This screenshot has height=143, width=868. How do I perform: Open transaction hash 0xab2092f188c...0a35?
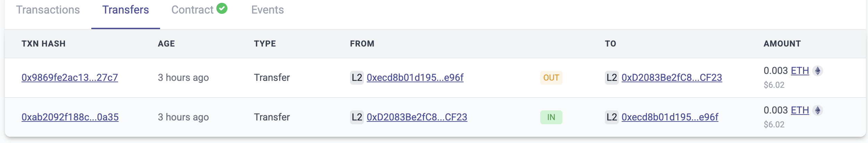tap(70, 117)
